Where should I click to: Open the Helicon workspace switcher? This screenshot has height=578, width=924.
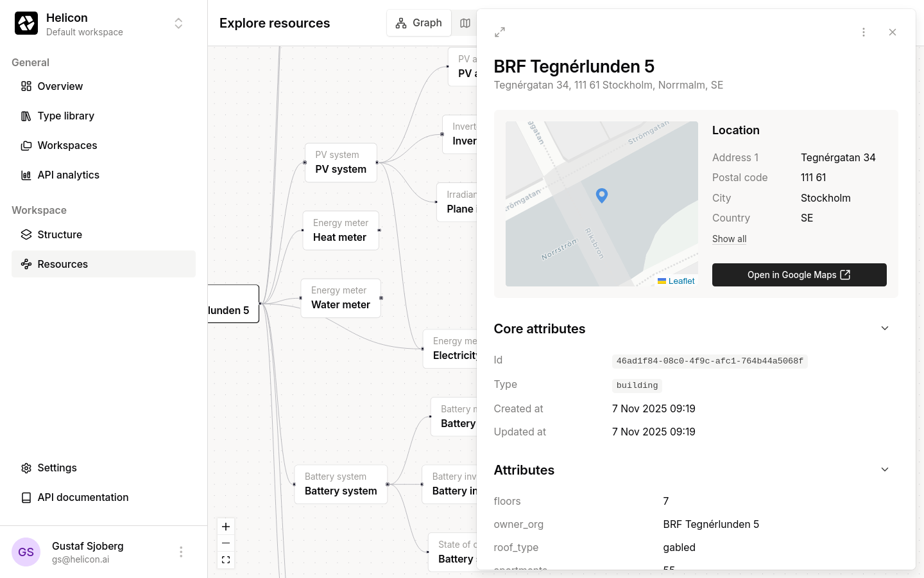tap(178, 24)
